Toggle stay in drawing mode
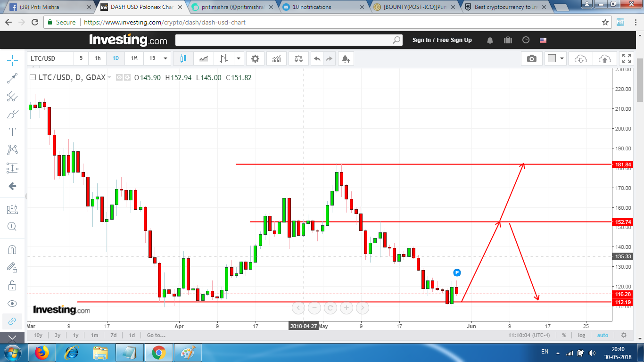Viewport: 644px width, 362px height. pos(12,267)
